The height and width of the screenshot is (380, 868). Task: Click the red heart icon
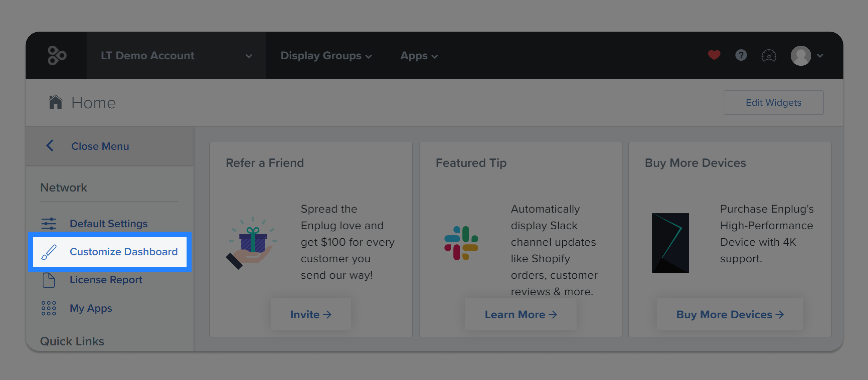[x=714, y=55]
